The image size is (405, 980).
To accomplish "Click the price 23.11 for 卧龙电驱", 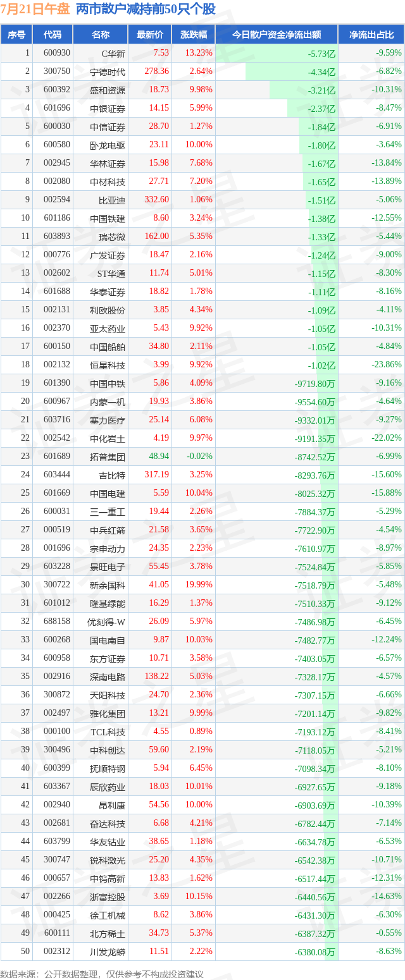I will coord(158,145).
